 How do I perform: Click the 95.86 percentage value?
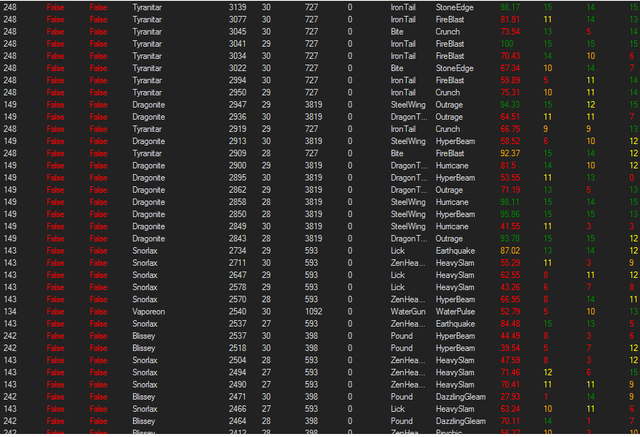coord(510,214)
